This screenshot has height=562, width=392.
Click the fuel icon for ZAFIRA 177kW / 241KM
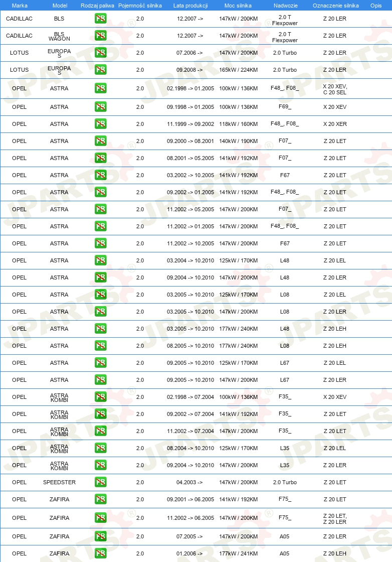point(101,553)
